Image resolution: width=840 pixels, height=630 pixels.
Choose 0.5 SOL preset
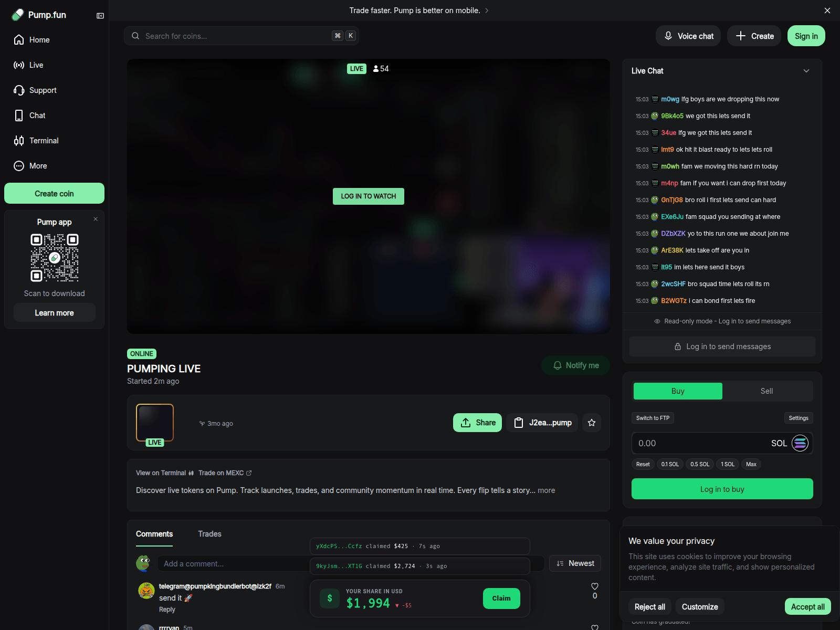coord(700,464)
